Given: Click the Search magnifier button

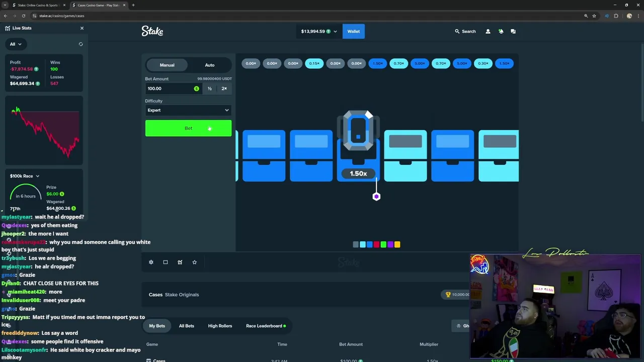Looking at the screenshot, I should click(465, 31).
